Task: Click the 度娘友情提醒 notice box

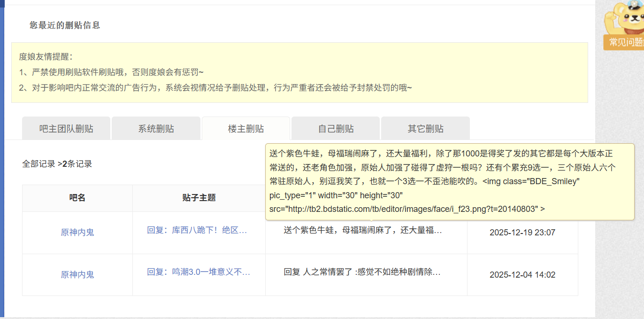Action: pyautogui.click(x=299, y=72)
